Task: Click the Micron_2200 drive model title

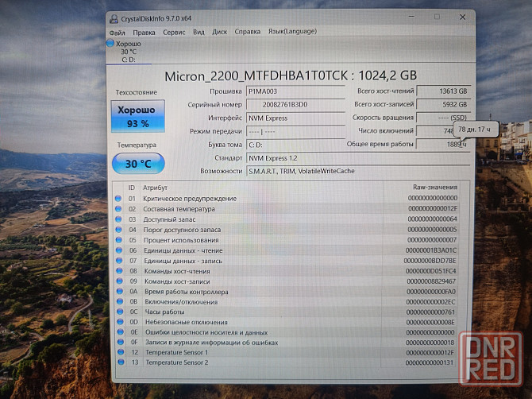Action: tap(290, 76)
